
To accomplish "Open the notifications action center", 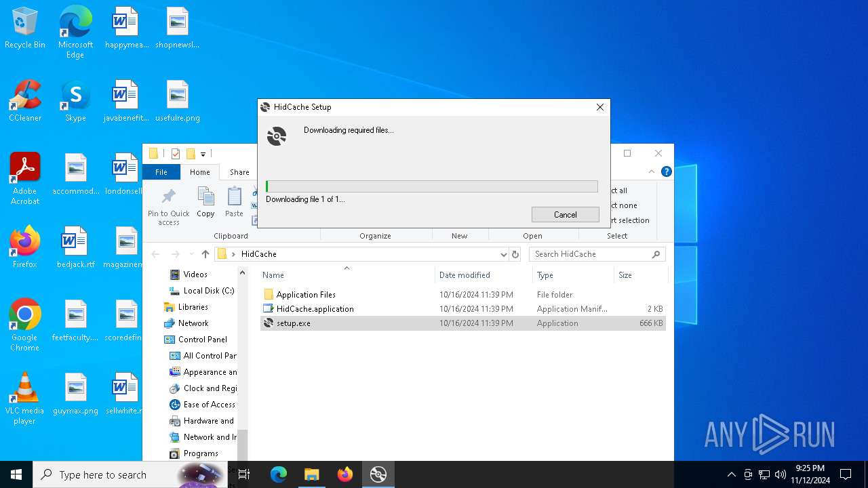I will tap(846, 474).
